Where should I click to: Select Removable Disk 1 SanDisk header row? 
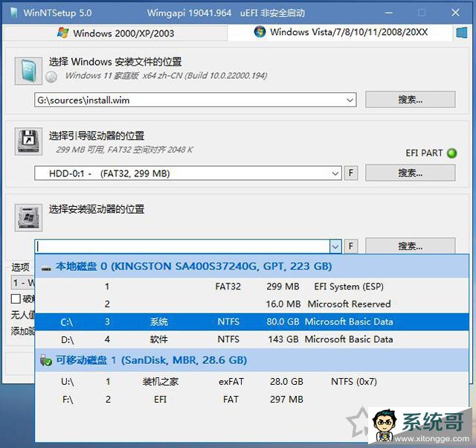(x=252, y=360)
